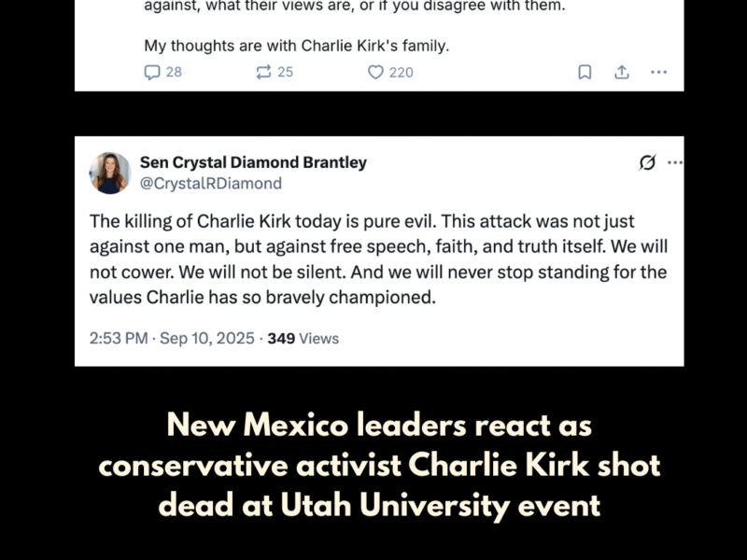Click the New Mexico leaders react headline
This screenshot has height=560, width=747.
click(378, 466)
